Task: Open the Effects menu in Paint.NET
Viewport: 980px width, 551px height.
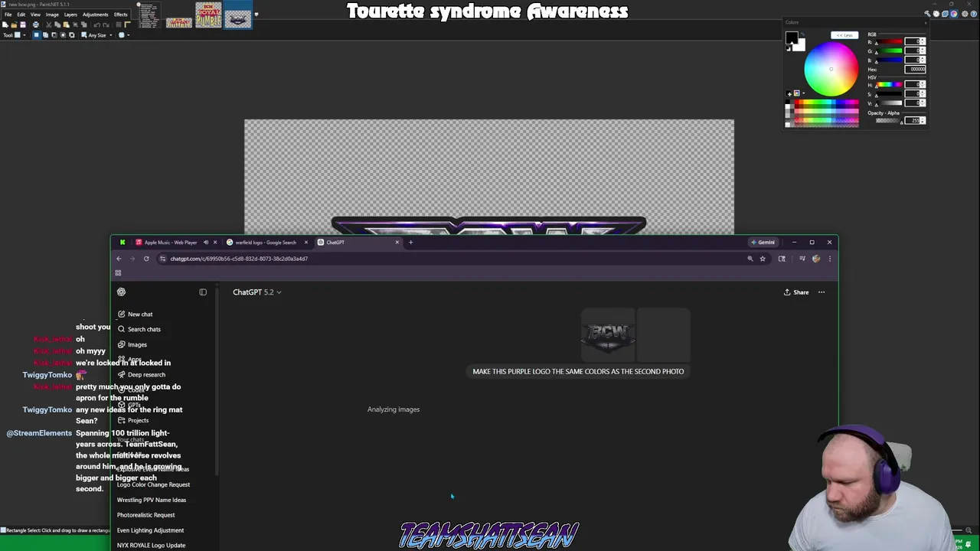Action: [x=121, y=15]
